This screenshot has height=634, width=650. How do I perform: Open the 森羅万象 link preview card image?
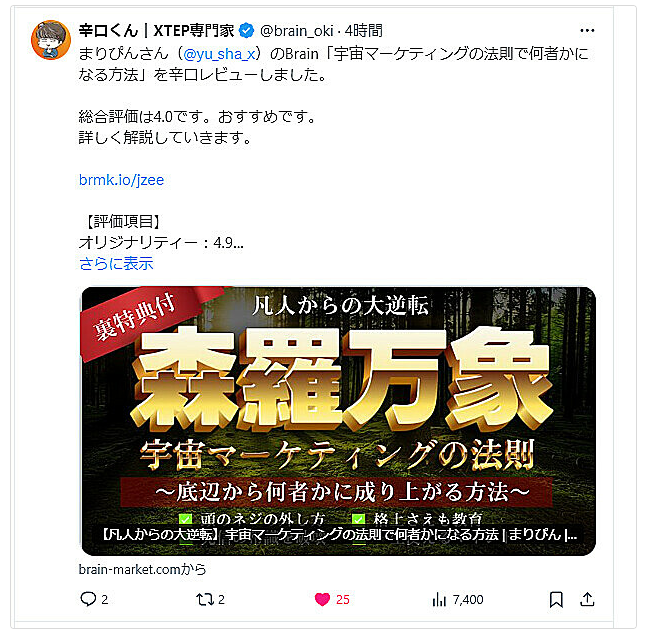click(339, 421)
